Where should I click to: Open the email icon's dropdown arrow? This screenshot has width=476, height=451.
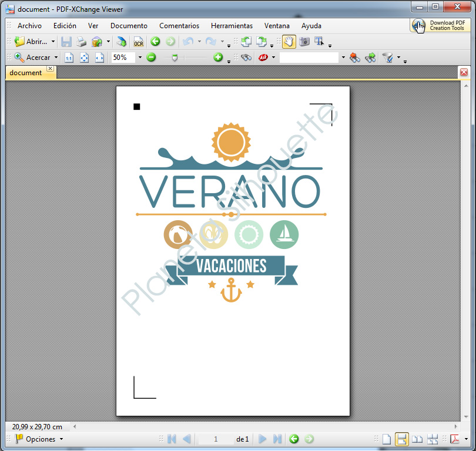point(108,42)
